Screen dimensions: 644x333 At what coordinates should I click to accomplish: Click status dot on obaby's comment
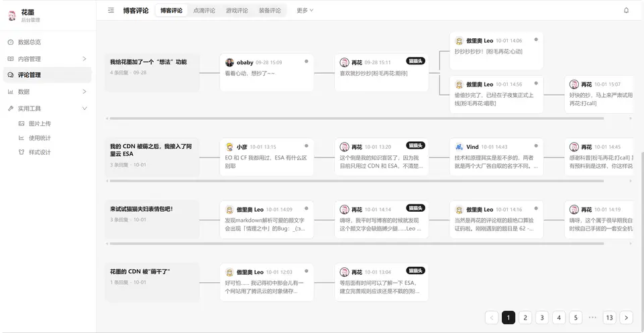(x=306, y=61)
